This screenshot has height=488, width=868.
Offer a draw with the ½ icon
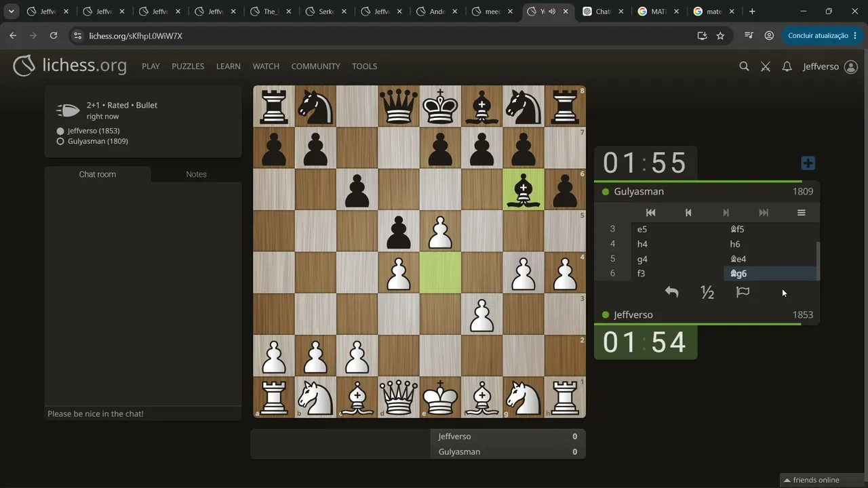707,292
